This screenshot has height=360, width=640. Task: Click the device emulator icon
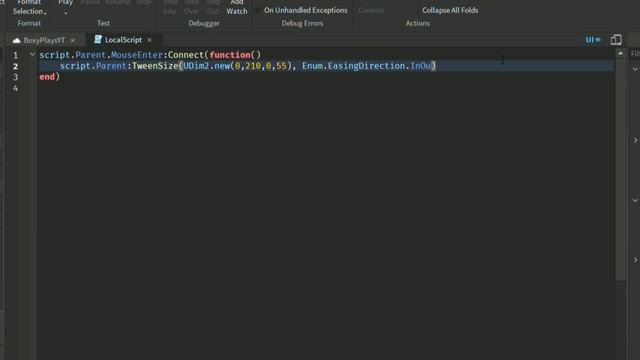tap(616, 40)
